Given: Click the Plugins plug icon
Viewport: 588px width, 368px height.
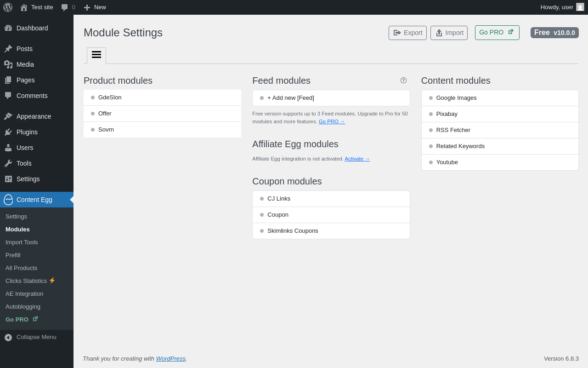Looking at the screenshot, I should tap(8, 132).
